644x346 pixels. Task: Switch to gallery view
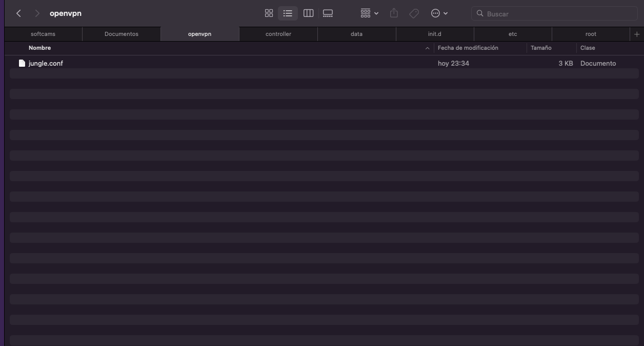coord(328,13)
